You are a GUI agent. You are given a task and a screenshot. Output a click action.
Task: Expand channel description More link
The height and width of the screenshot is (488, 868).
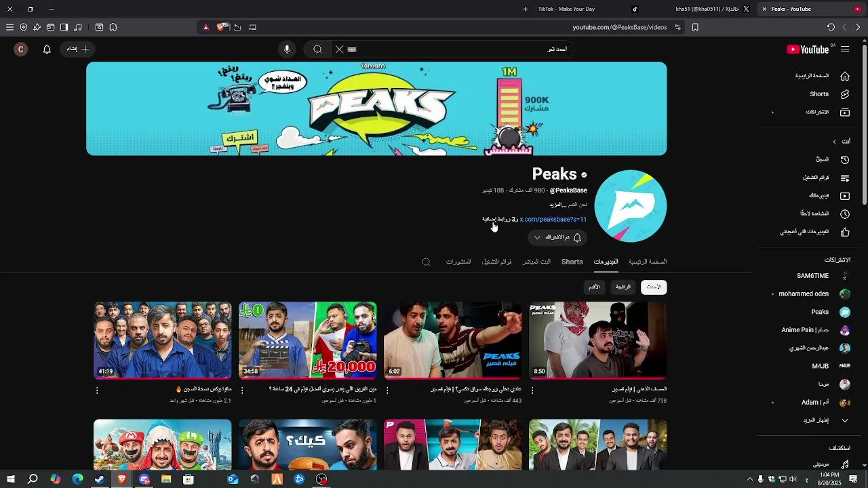pyautogui.click(x=557, y=205)
